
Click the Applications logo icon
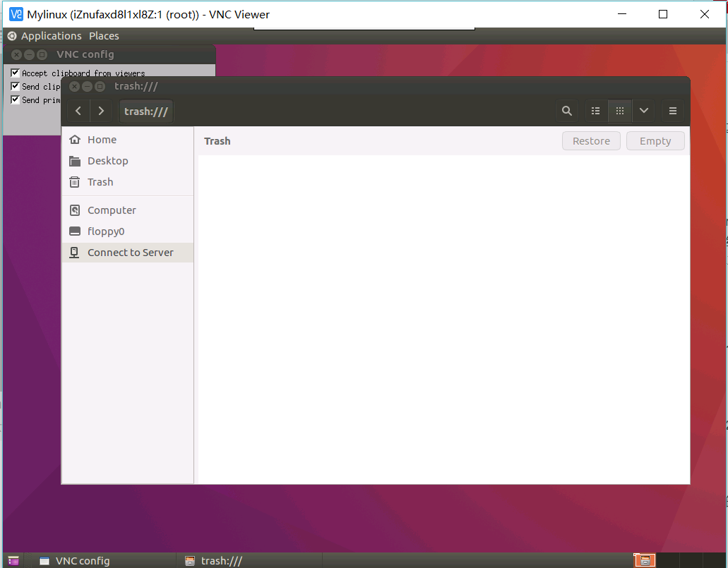[x=12, y=36]
